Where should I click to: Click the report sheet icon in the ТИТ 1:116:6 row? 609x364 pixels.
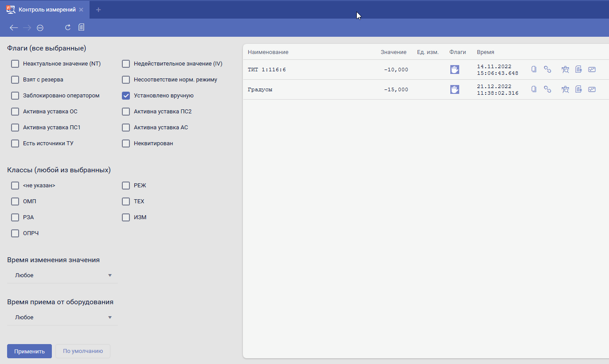[578, 70]
